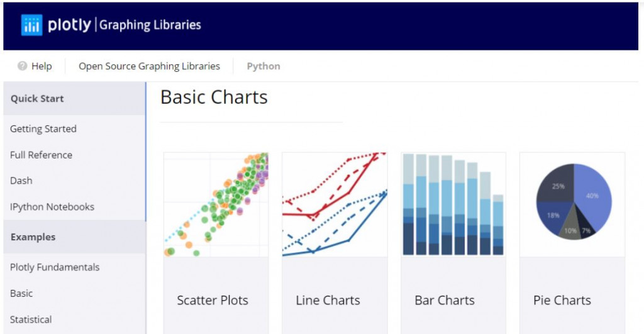Image resolution: width=644 pixels, height=334 pixels.
Task: Click the Pie Charts caption
Action: [562, 301]
